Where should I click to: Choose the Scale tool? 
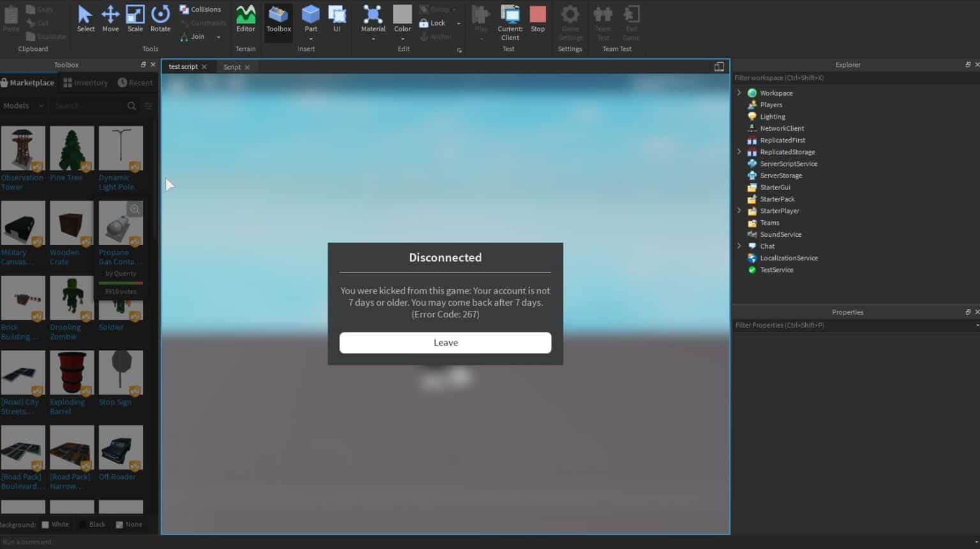coord(135,19)
